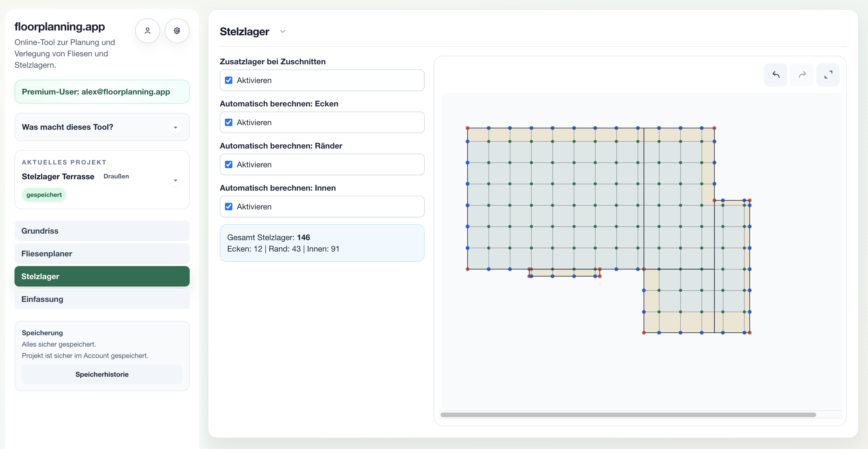Image resolution: width=868 pixels, height=449 pixels.
Task: Click the redo arrow icon
Action: point(802,75)
